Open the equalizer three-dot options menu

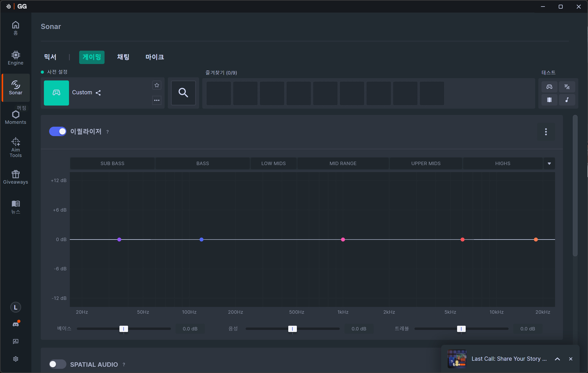click(546, 132)
